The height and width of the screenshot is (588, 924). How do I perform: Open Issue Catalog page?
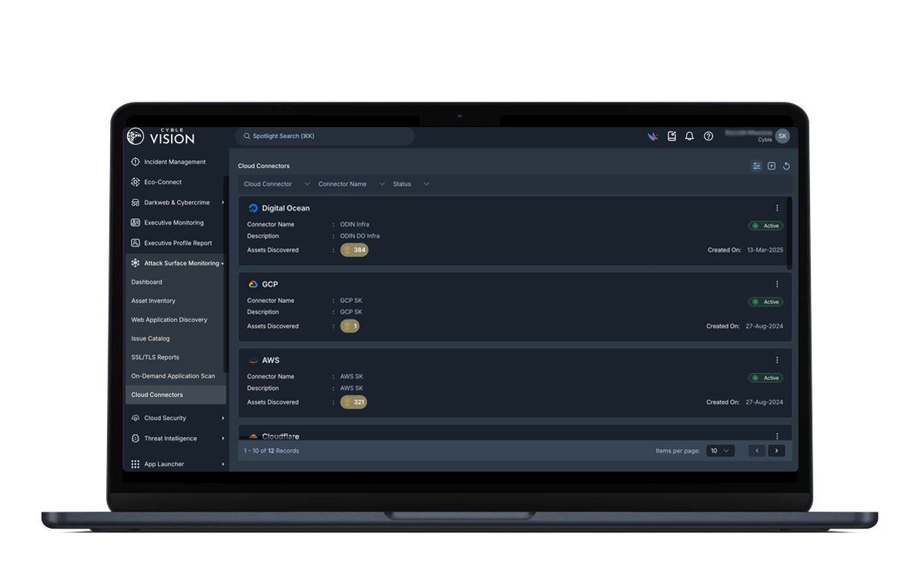[x=151, y=339]
